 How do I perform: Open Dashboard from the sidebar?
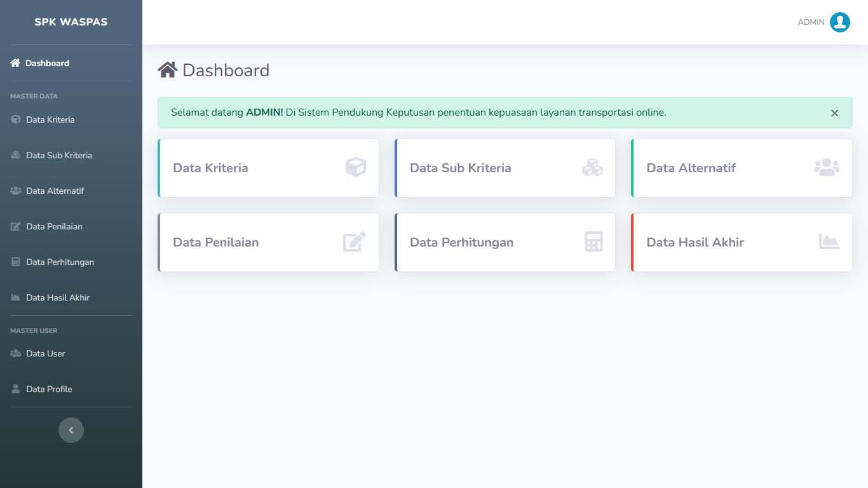pyautogui.click(x=47, y=63)
